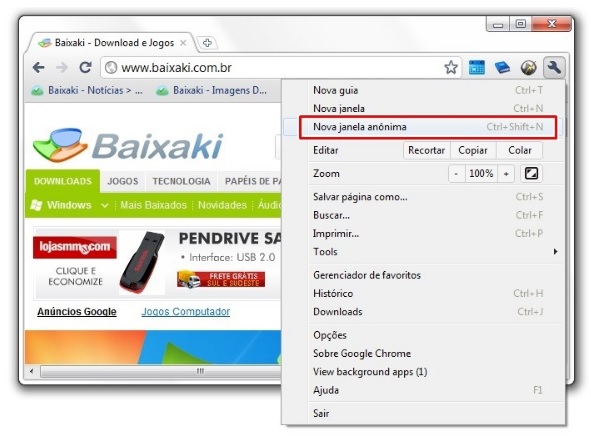This screenshot has height=440, width=591.
Task: Click the forward navigation arrow
Action: coord(62,68)
